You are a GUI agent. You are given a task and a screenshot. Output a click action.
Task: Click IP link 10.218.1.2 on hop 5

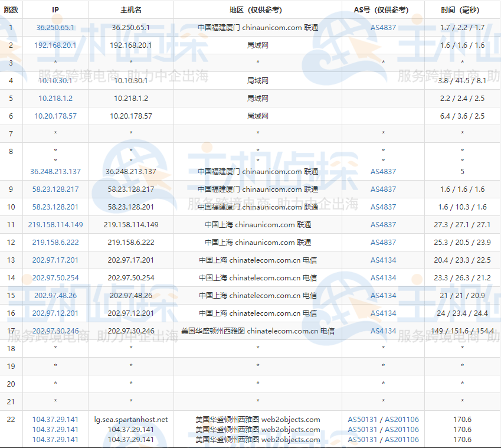coord(54,98)
